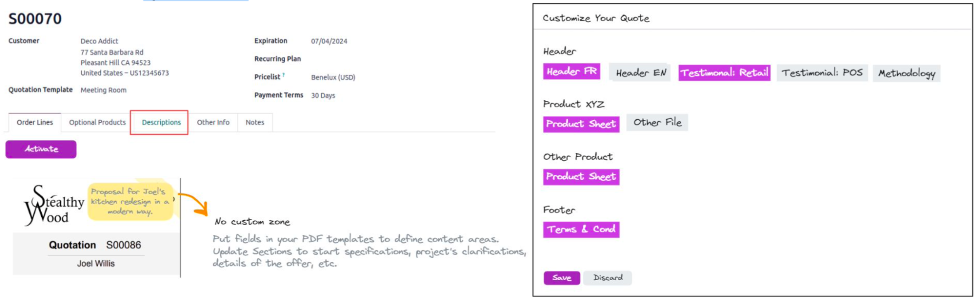Image resolution: width=980 pixels, height=305 pixels.
Task: Toggle Product Sheet under Product XYZ
Action: tap(580, 124)
